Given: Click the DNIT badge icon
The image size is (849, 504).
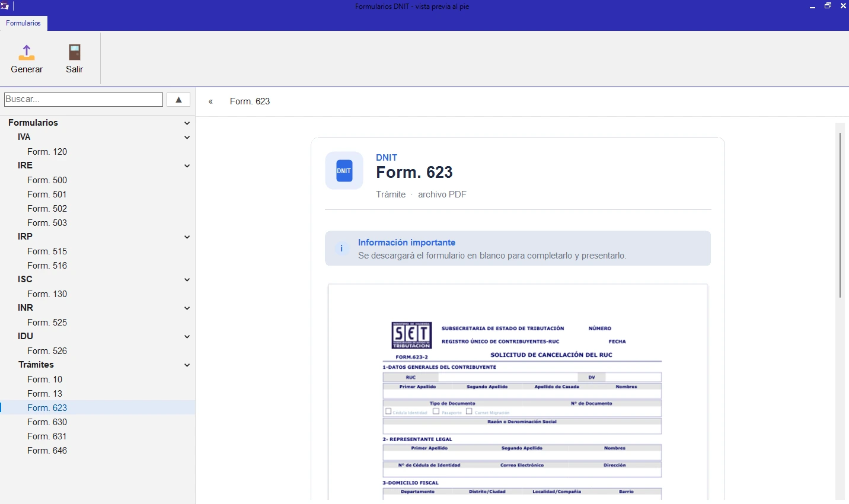Looking at the screenshot, I should [344, 171].
